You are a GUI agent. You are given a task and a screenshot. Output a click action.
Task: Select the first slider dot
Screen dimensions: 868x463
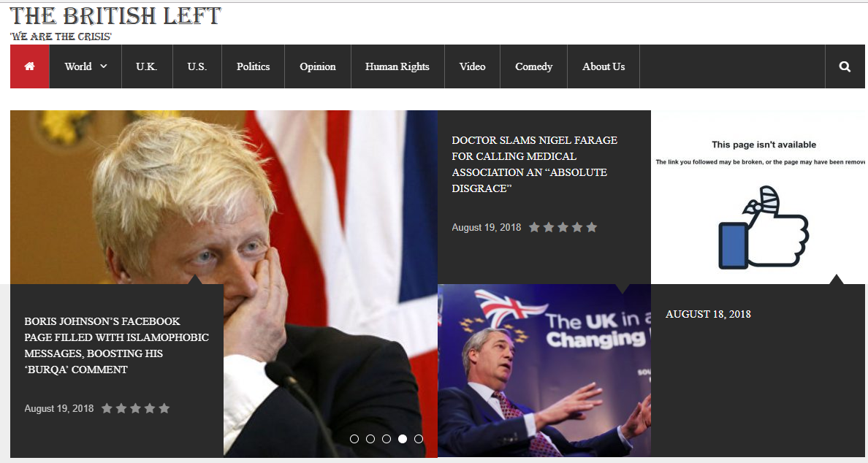tap(354, 439)
